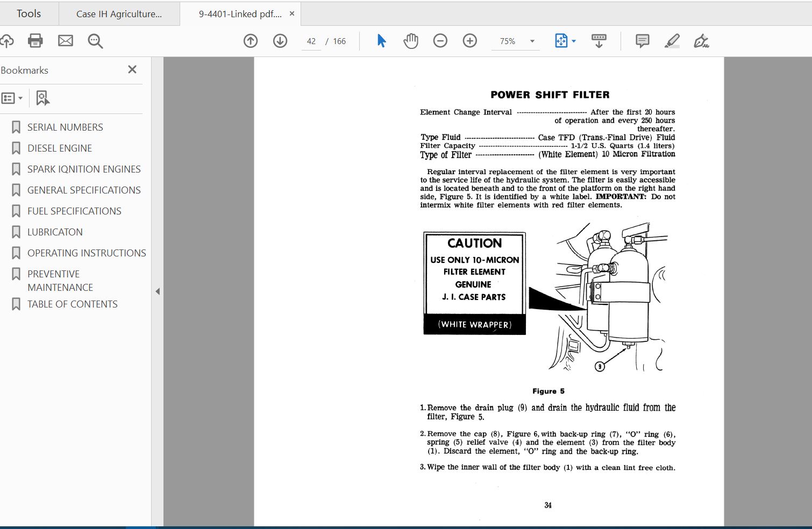Click the bookmark icon beside DIESEL ENGINE
The height and width of the screenshot is (529, 812).
16,148
